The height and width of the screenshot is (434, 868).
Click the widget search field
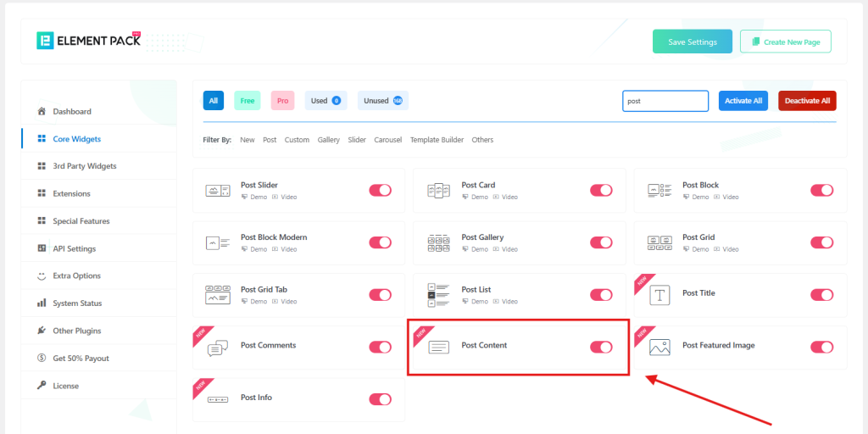(x=665, y=101)
